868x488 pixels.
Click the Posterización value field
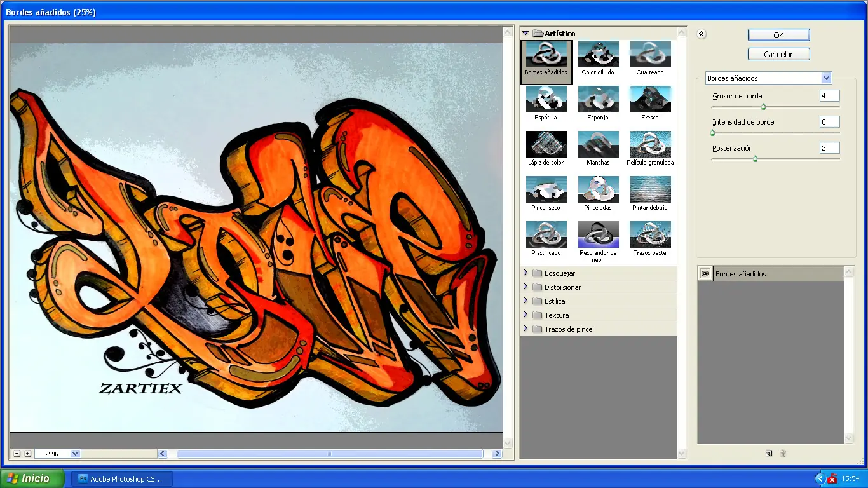tap(830, 148)
